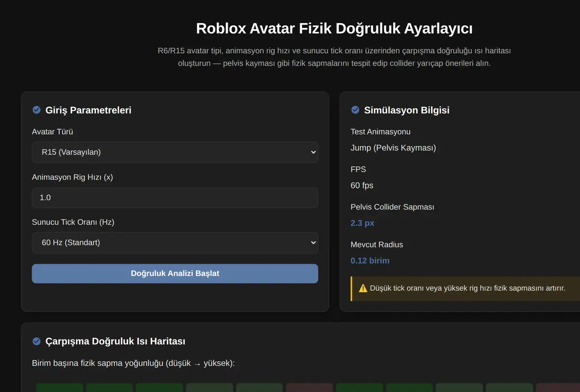The image size is (580, 392).
Task: Click the check icon beside Giriş Parametreleri
Action: coord(36,110)
